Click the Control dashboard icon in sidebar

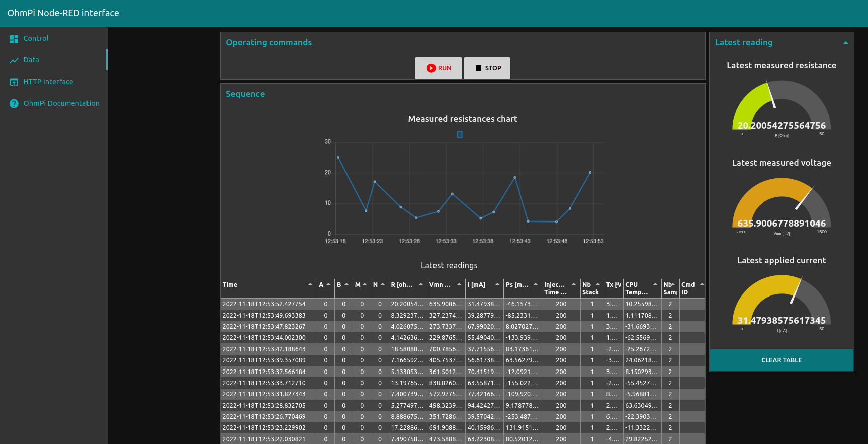pos(14,39)
